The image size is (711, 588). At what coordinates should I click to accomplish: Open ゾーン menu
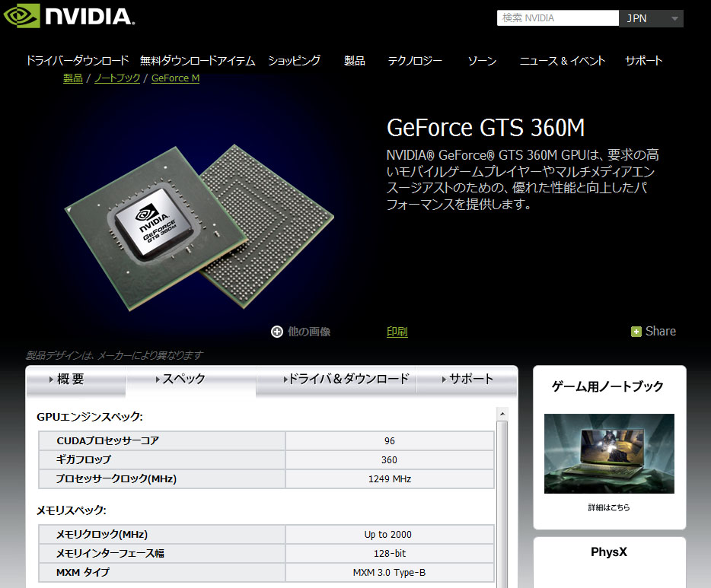click(482, 60)
